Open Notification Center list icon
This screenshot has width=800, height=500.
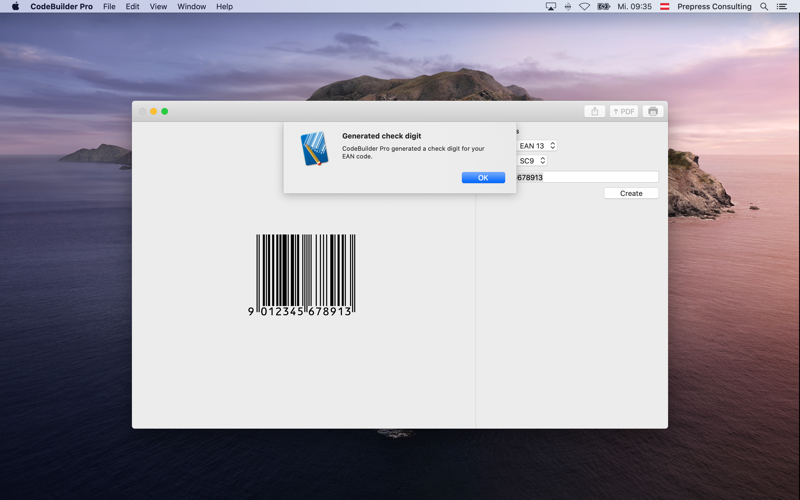tap(782, 7)
